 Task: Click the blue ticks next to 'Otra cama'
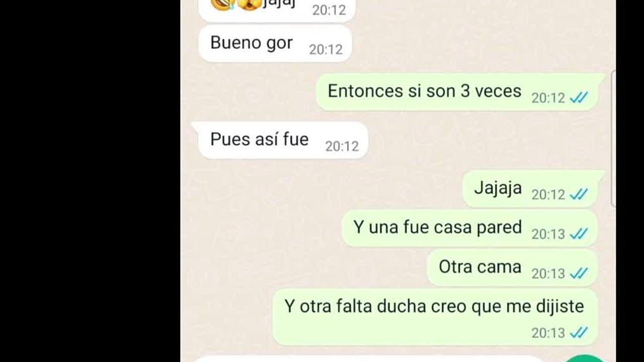click(579, 273)
